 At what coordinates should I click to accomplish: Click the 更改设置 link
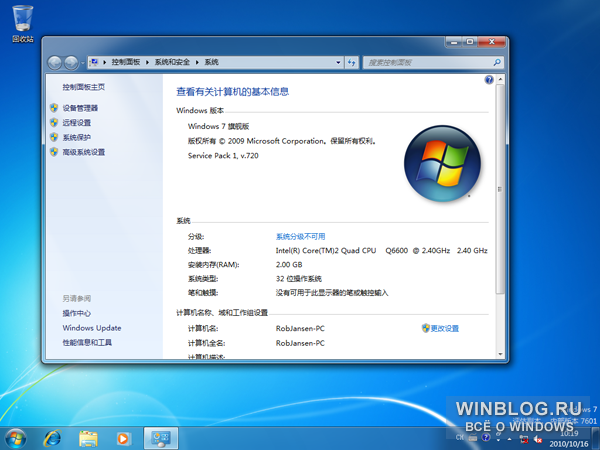(445, 328)
